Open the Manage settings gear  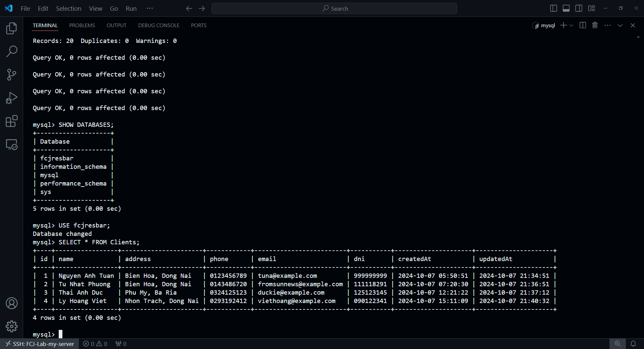pos(11,326)
